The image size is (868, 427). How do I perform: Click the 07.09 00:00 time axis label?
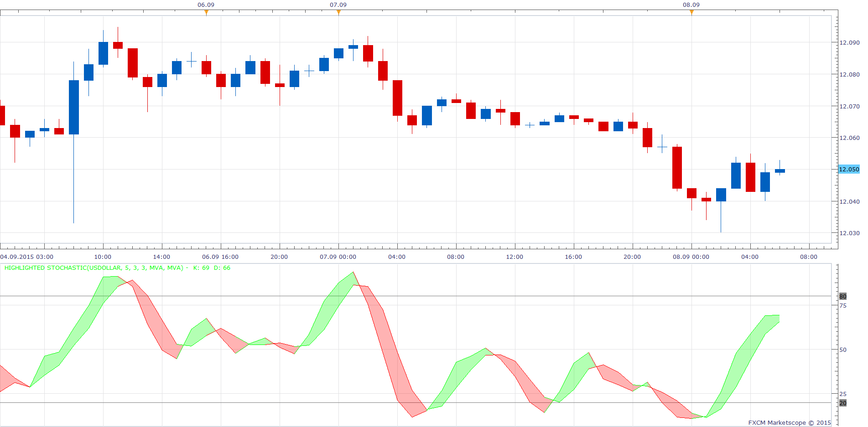pyautogui.click(x=338, y=257)
